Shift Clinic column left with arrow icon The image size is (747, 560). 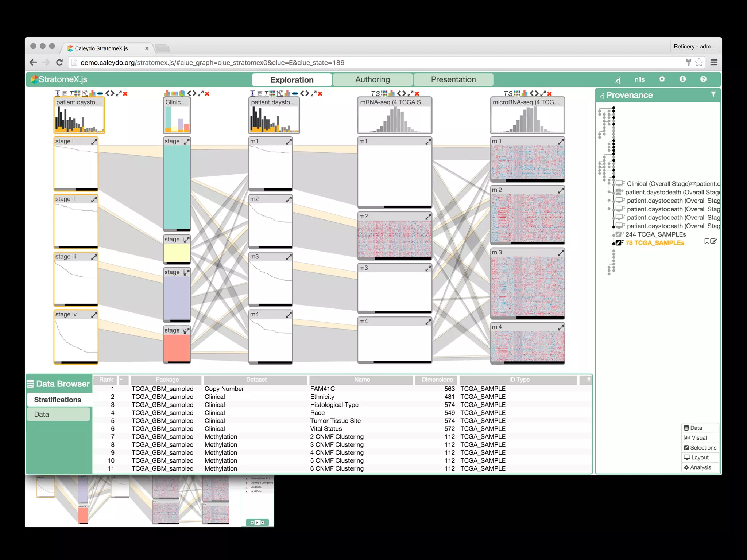[189, 93]
